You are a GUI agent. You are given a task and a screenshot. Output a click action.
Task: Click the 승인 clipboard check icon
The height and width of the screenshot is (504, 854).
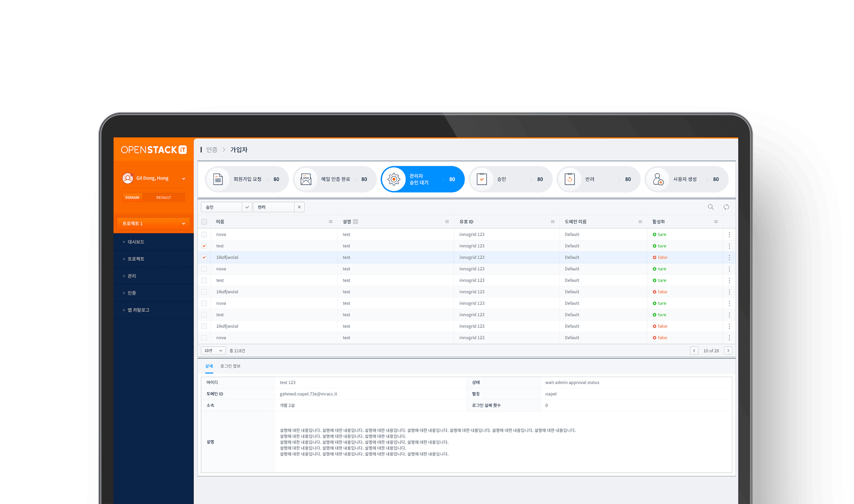pyautogui.click(x=482, y=179)
